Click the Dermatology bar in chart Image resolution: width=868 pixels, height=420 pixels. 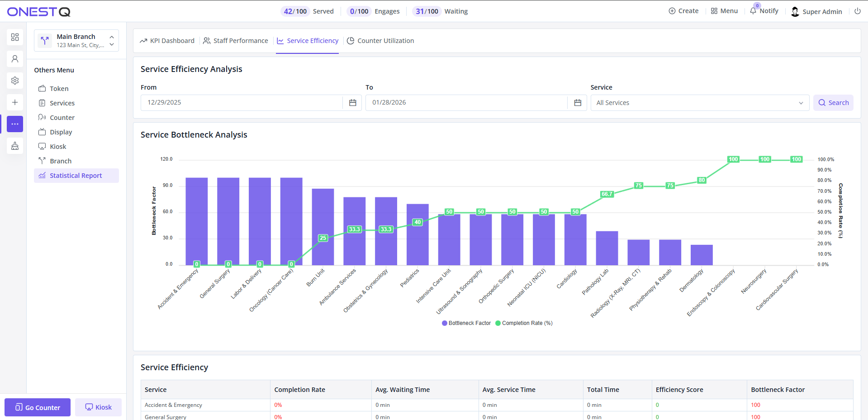pos(702,255)
